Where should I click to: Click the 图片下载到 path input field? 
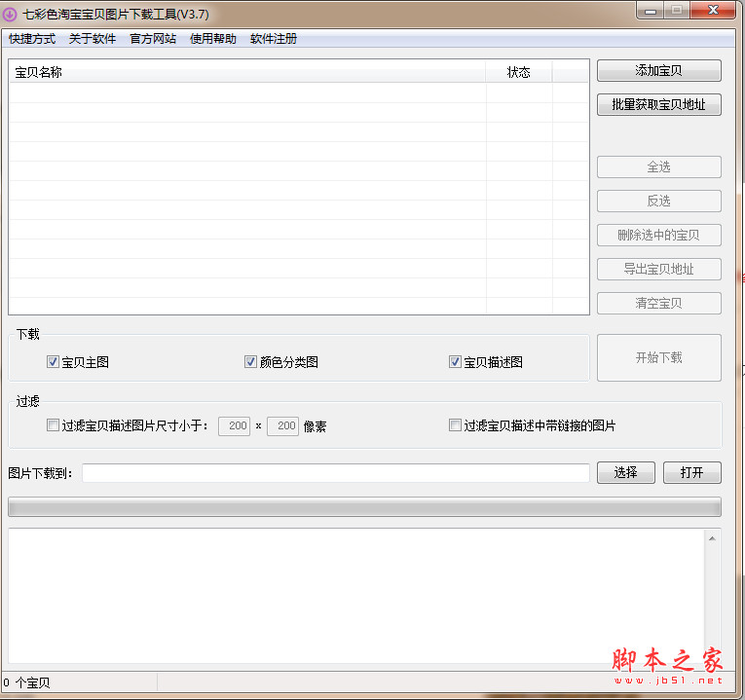coord(336,473)
